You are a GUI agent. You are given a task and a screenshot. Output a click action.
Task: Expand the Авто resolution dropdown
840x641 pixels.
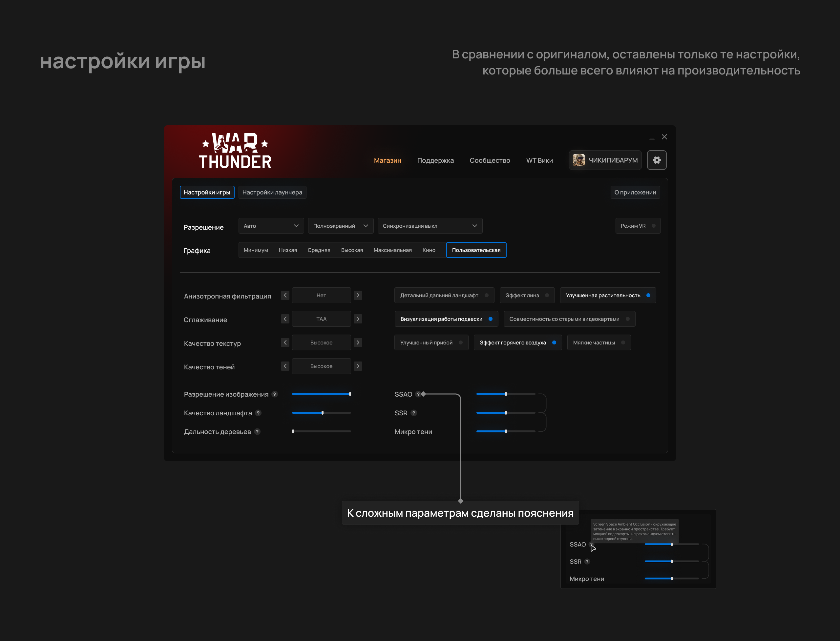[x=271, y=226]
